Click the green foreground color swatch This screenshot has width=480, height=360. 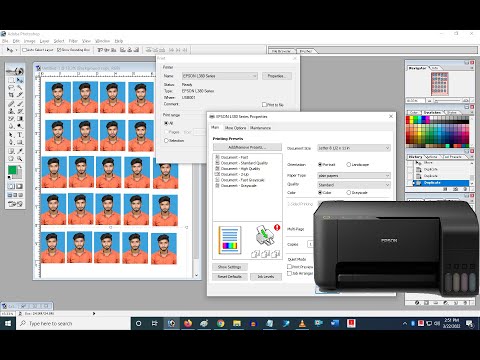coord(12,170)
